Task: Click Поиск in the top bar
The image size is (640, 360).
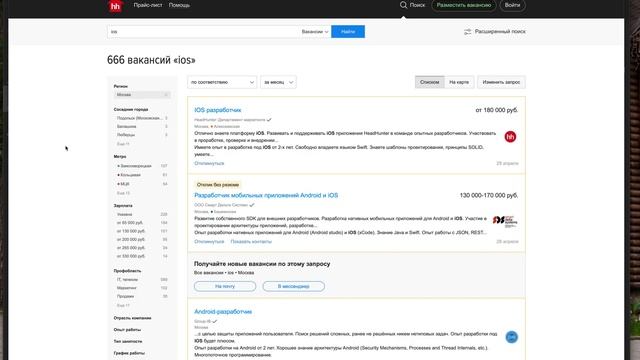Action: point(417,5)
